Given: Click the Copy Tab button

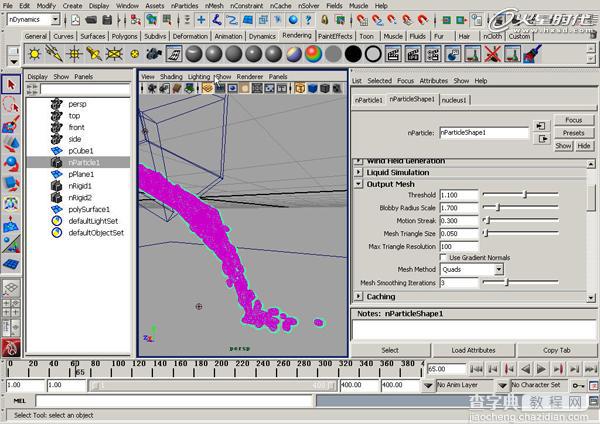Looking at the screenshot, I should (557, 350).
